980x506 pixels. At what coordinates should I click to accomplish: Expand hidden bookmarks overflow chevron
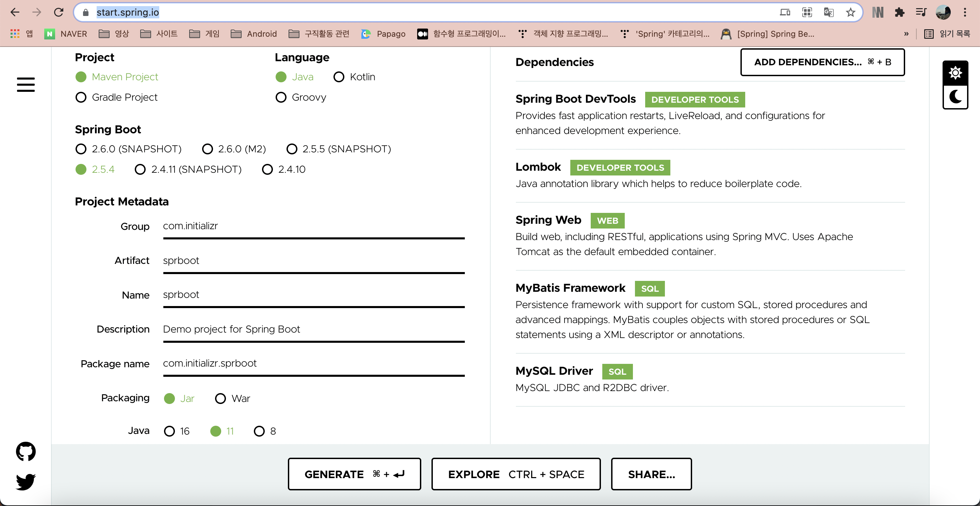(x=906, y=34)
